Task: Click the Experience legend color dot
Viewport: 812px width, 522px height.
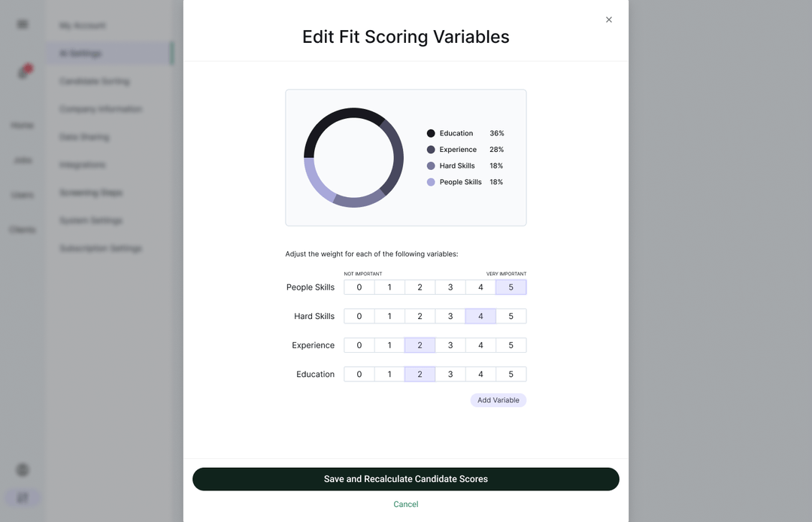Action: click(431, 150)
